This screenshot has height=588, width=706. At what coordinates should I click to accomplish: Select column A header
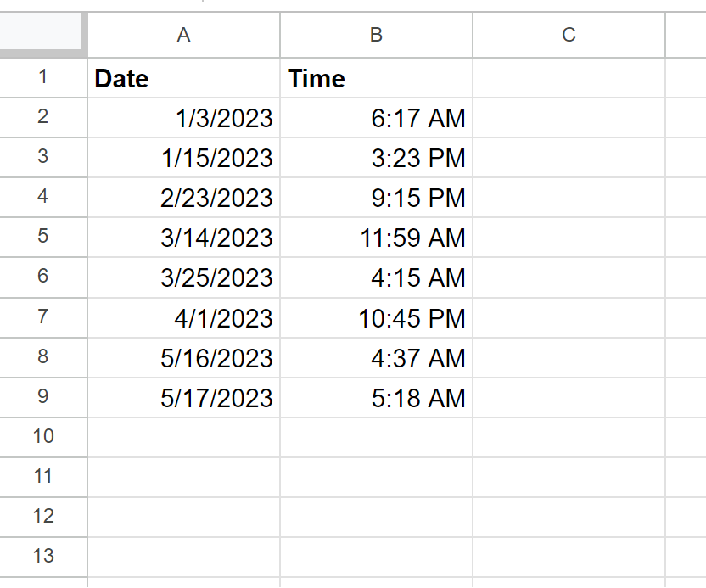[183, 35]
